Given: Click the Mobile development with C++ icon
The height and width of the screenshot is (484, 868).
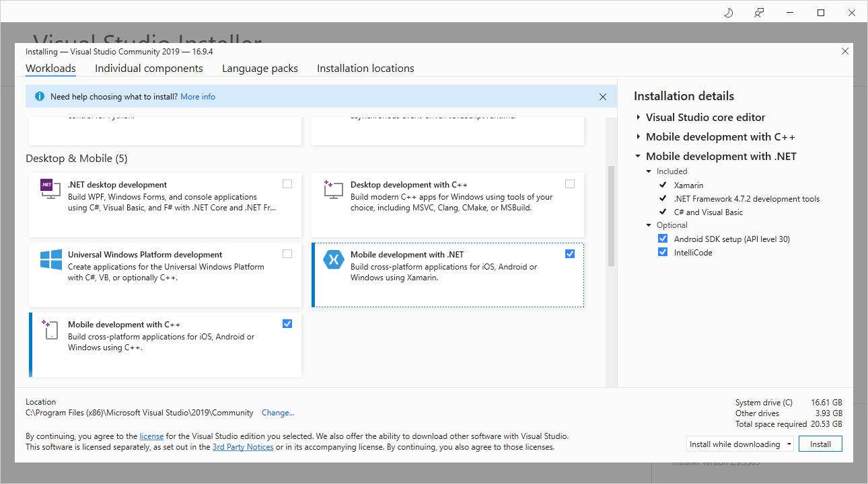Looking at the screenshot, I should click(x=50, y=329).
